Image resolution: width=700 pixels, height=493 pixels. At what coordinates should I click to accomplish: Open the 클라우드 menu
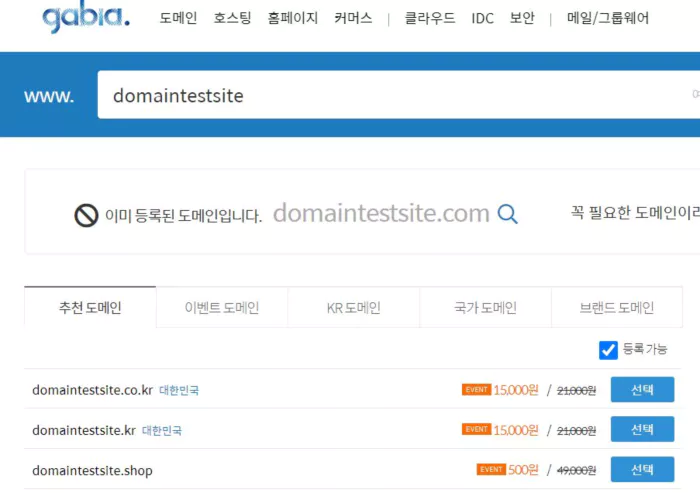click(429, 18)
